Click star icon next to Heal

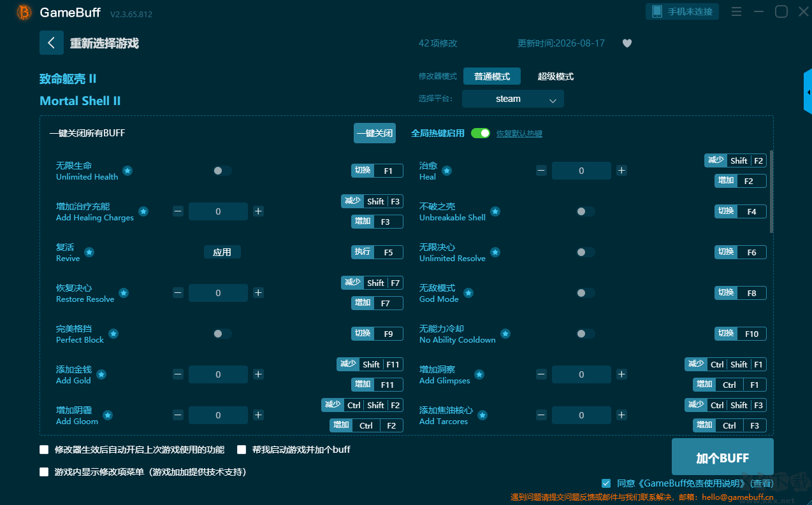click(x=447, y=171)
